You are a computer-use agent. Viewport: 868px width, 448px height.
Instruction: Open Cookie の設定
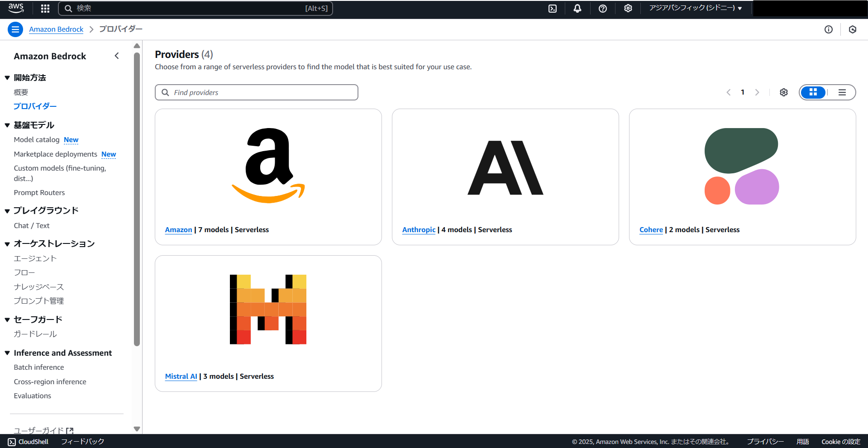click(x=841, y=442)
